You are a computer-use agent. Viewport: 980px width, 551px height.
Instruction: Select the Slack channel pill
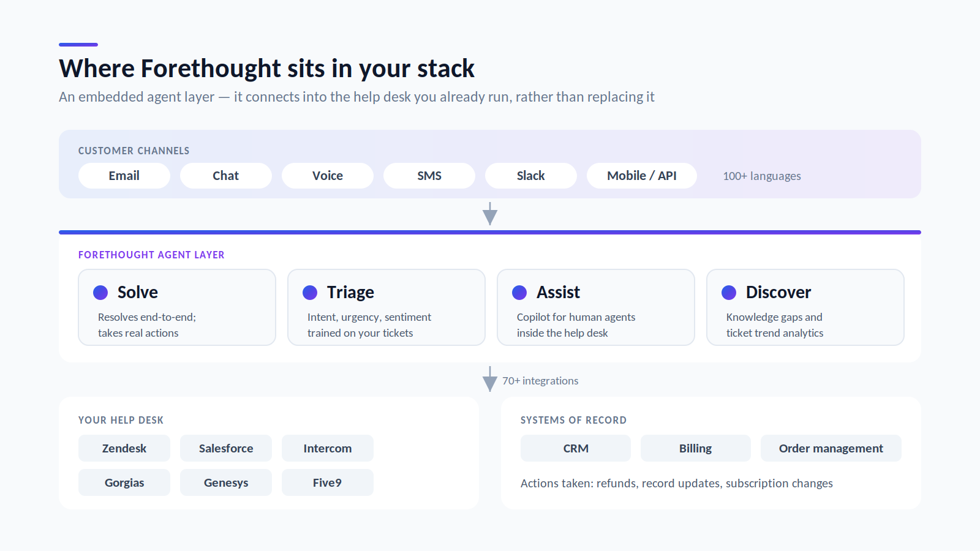[x=531, y=176]
